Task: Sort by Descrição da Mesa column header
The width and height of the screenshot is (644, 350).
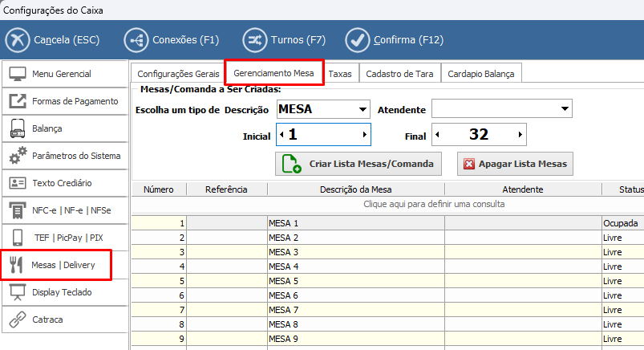Action: coord(355,189)
